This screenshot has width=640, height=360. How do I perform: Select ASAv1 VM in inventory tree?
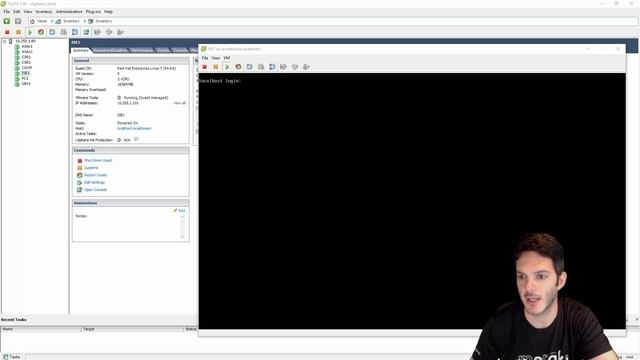pos(27,47)
